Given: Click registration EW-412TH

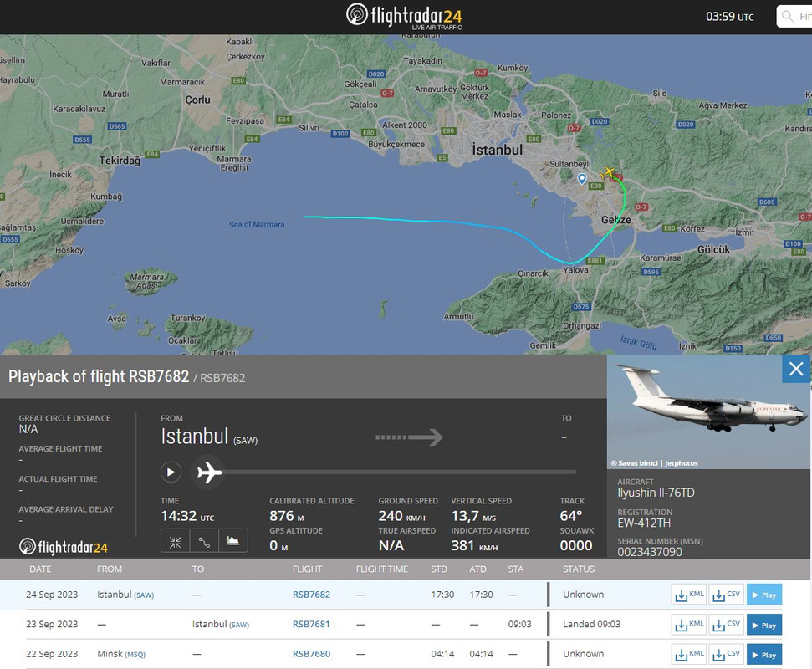Looking at the screenshot, I should tap(644, 523).
